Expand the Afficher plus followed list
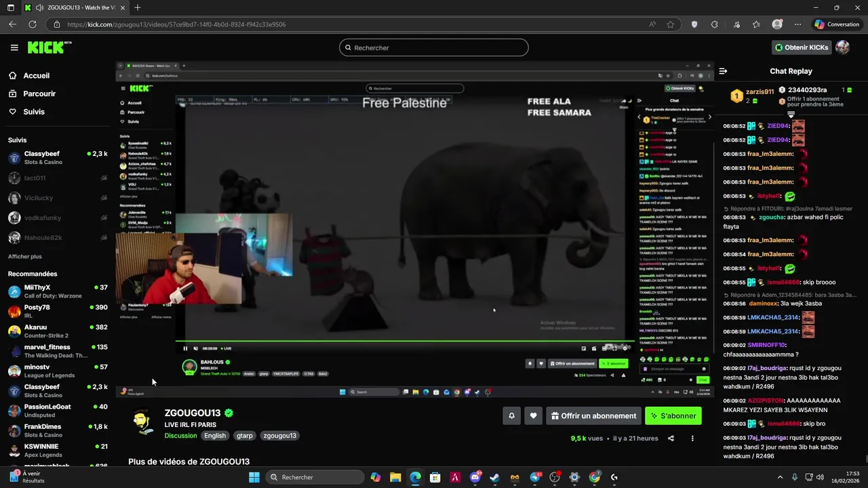This screenshot has width=868, height=488. point(25,257)
